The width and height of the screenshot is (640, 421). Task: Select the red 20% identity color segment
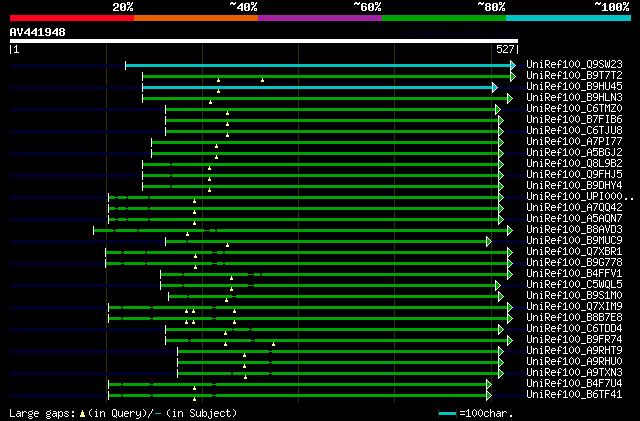[x=72, y=18]
